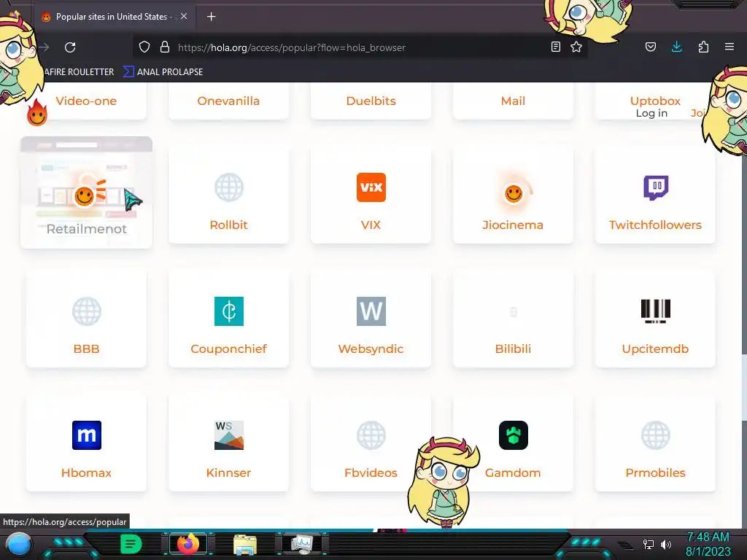Open the ANAL PROLAPSE bookmark
747x560 pixels.
[163, 72]
